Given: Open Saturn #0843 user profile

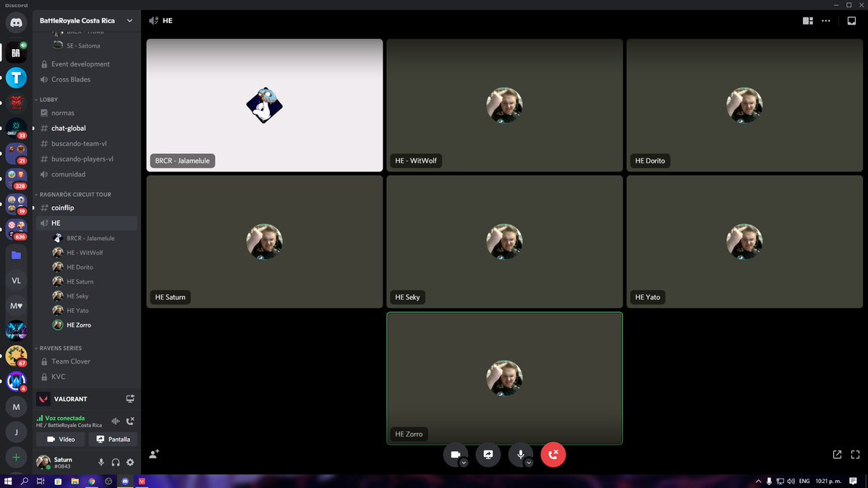Looking at the screenshot, I should click(x=55, y=462).
